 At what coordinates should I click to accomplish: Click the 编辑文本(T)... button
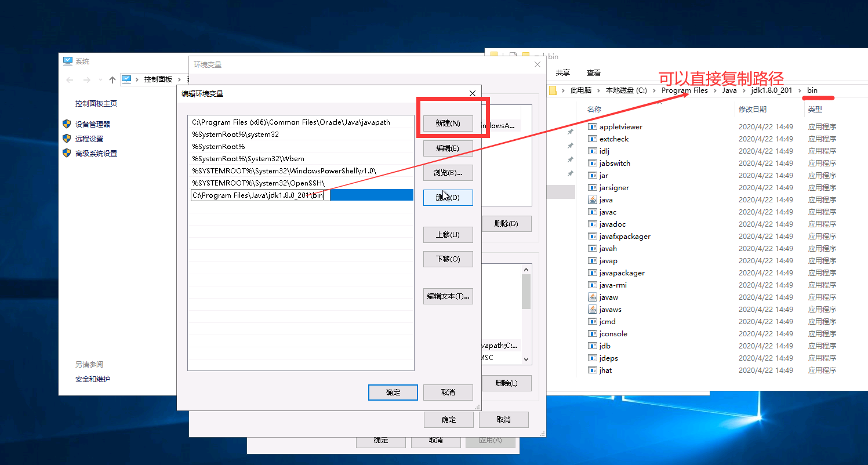click(448, 296)
